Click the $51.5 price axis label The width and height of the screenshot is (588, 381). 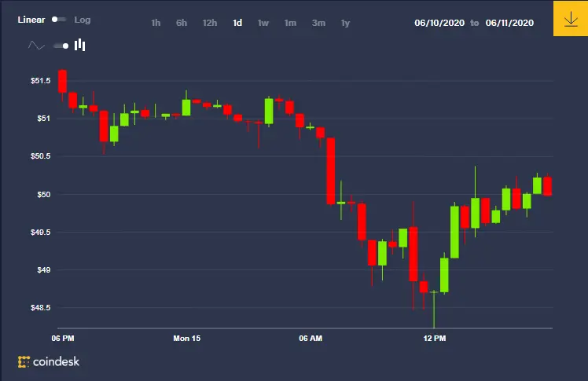[41, 81]
